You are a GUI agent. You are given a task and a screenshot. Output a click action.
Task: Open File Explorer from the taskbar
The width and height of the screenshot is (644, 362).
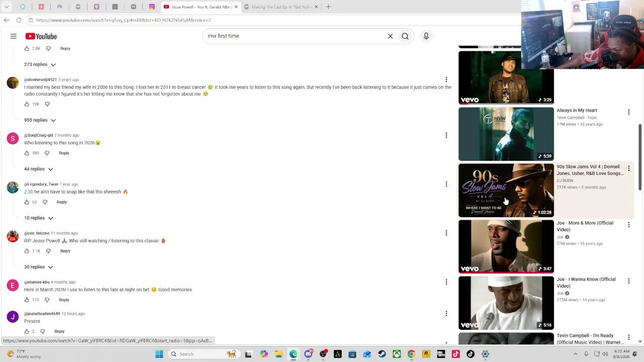point(279,354)
